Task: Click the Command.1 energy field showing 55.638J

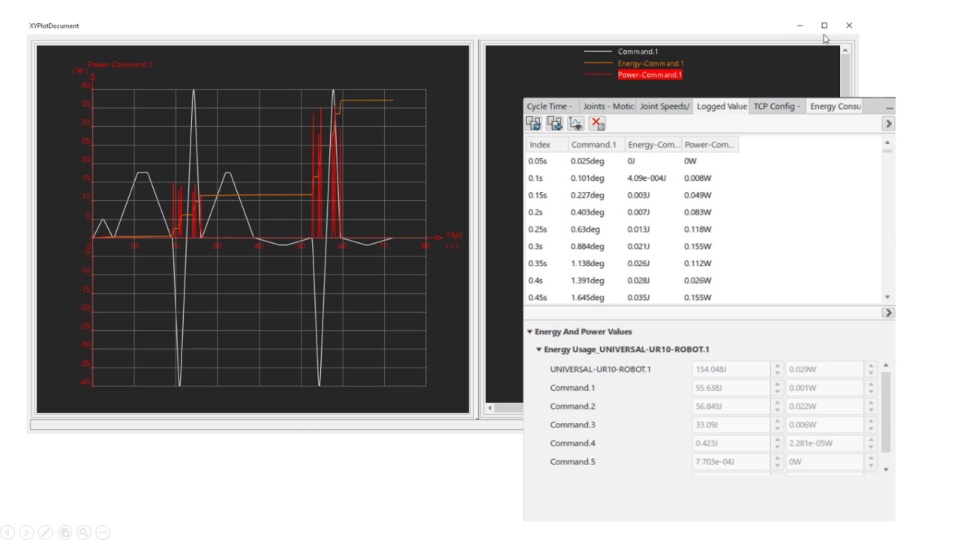Action: coord(731,388)
